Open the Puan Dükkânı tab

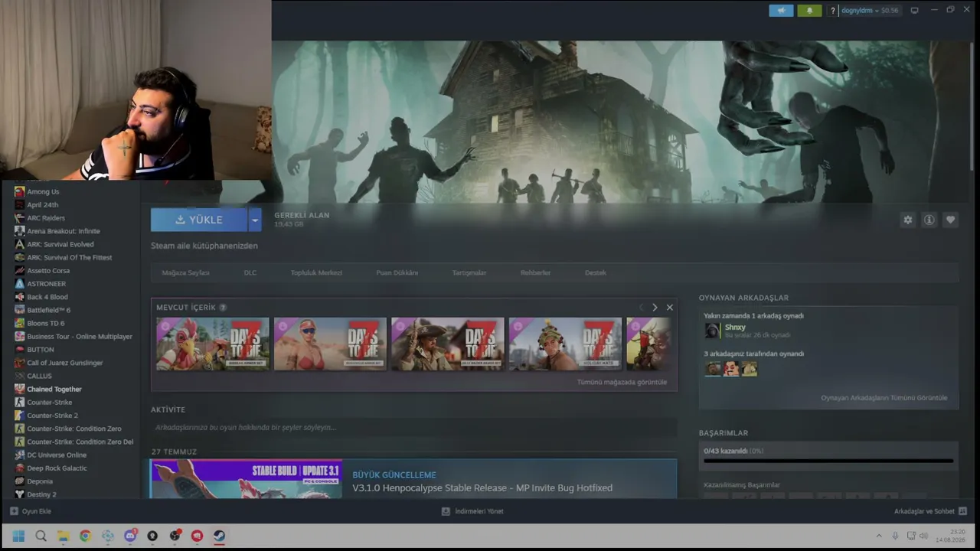point(397,272)
